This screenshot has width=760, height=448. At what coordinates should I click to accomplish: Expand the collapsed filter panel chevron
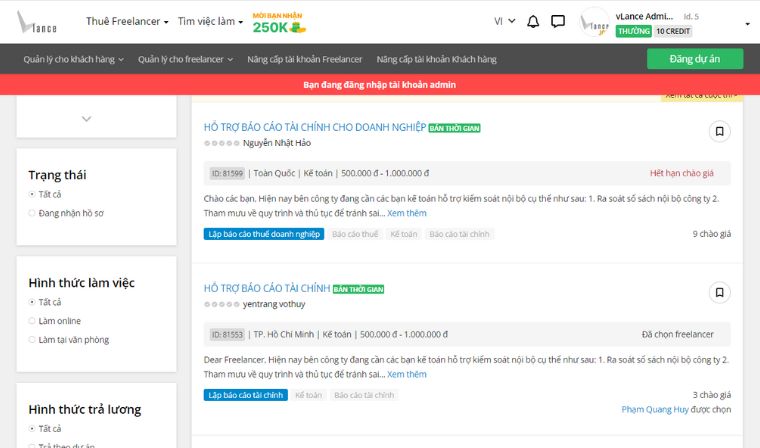86,119
